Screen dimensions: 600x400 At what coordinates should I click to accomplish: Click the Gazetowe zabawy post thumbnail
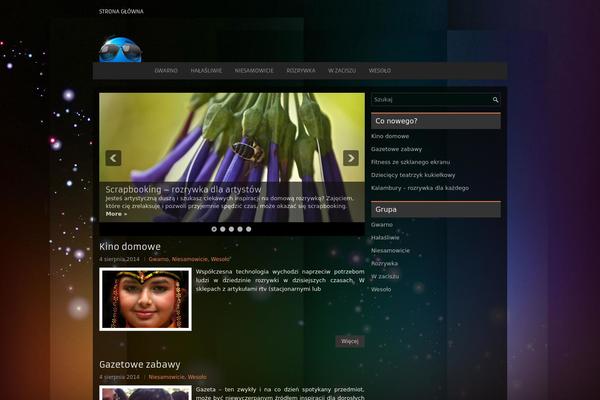click(x=145, y=393)
